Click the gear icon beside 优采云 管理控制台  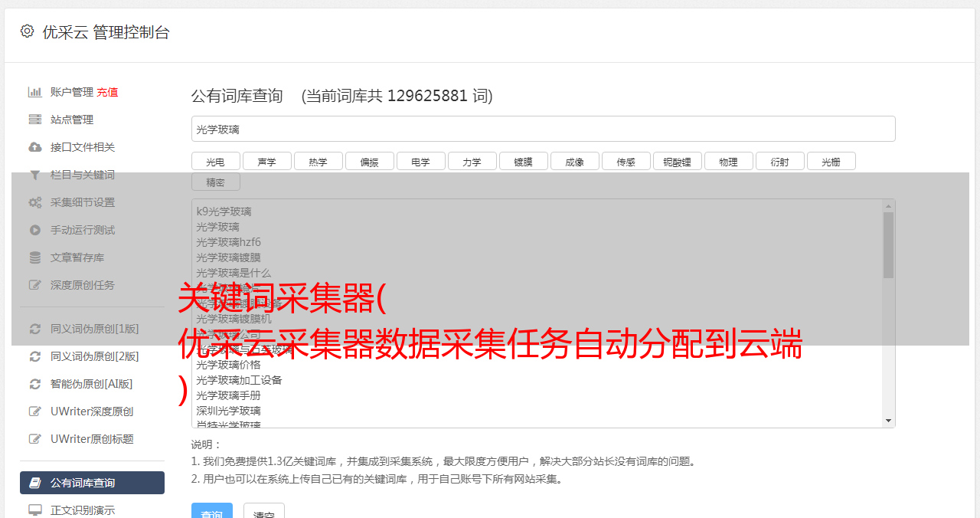[27, 31]
